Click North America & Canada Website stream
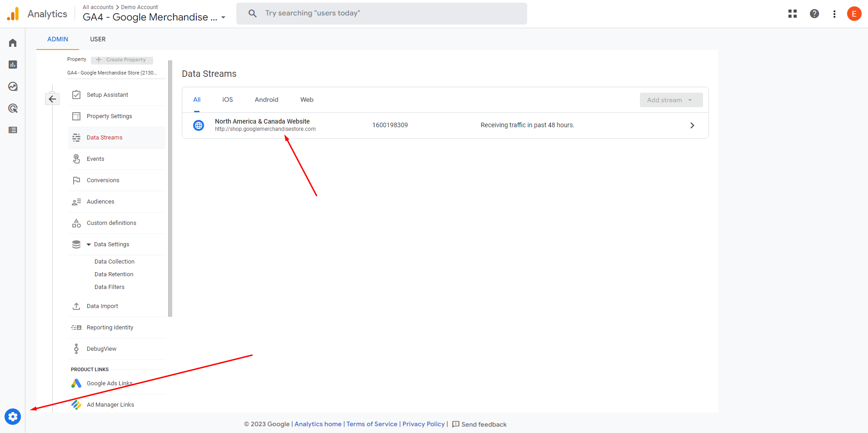Screen dimensions: 868x433 pos(262,121)
